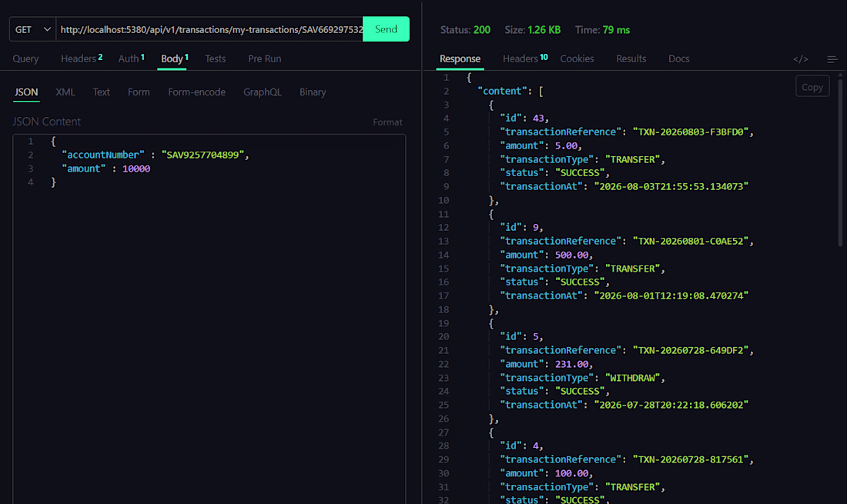Open the request Headers tab
Screen dimensions: 847x504
(82, 58)
